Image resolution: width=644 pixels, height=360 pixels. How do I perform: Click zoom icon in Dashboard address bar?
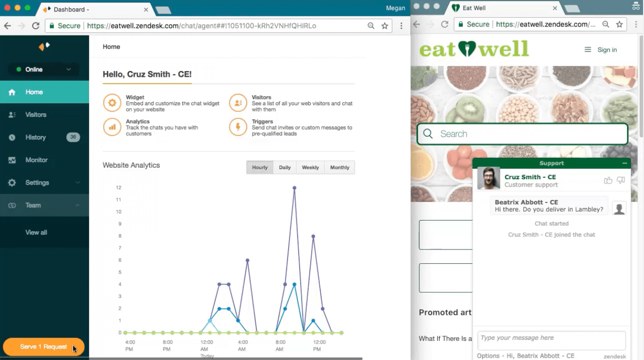371,26
